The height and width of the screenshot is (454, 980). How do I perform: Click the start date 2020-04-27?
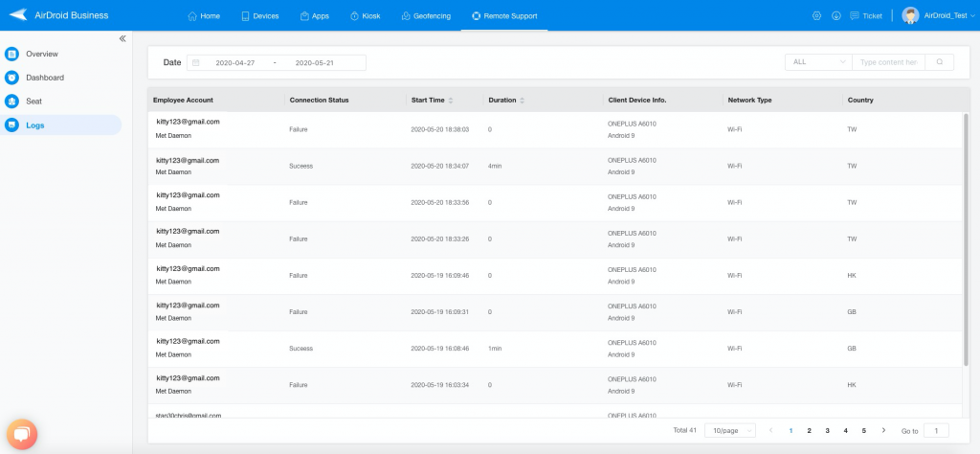(235, 62)
